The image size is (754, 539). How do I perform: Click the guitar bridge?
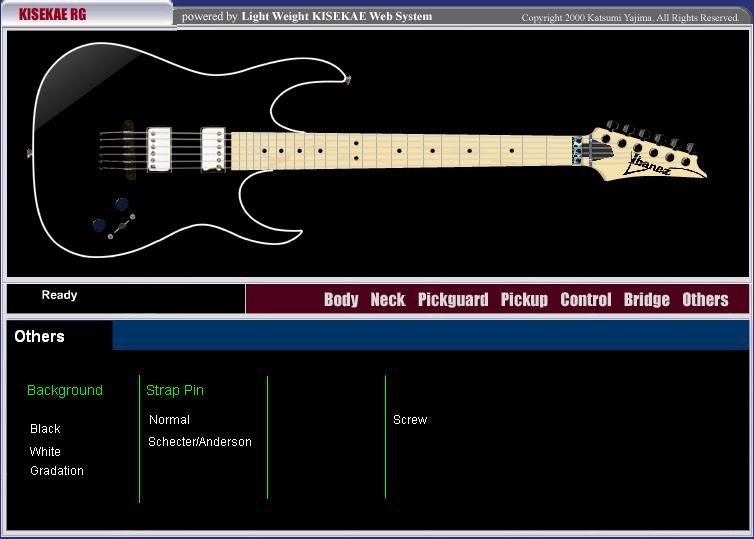click(x=128, y=150)
